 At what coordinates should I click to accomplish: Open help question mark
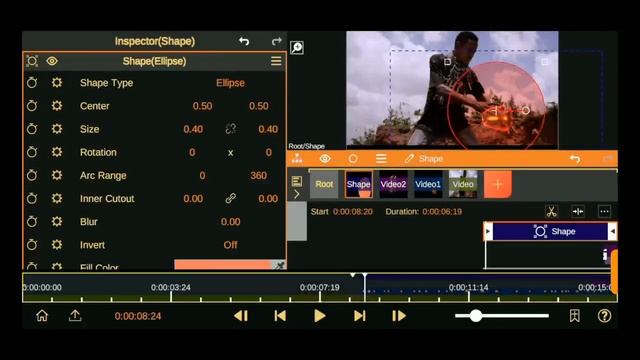pyautogui.click(x=604, y=316)
